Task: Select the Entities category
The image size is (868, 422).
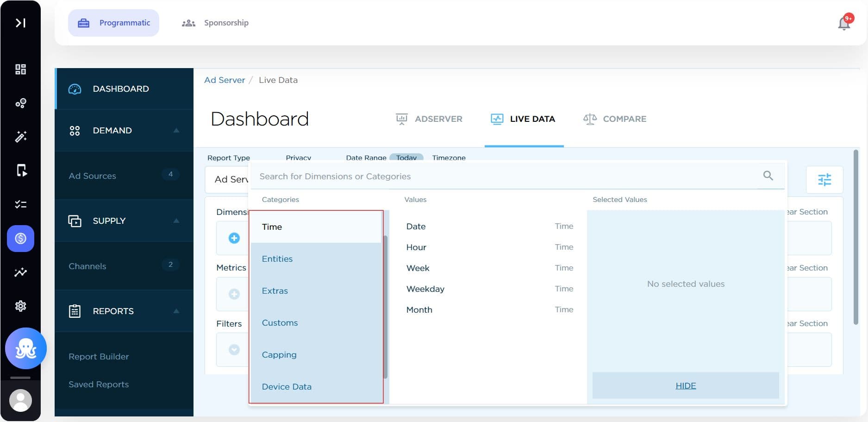Action: (x=316, y=259)
